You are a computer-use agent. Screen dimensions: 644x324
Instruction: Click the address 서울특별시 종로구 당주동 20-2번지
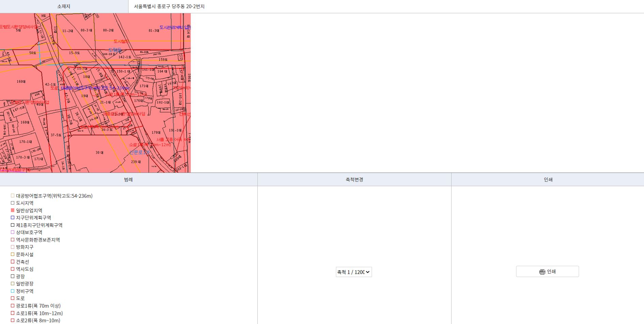[169, 6]
